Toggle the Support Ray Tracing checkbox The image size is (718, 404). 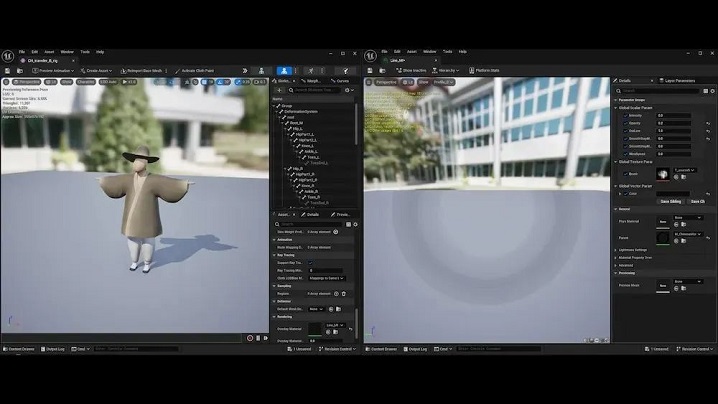tap(310, 262)
